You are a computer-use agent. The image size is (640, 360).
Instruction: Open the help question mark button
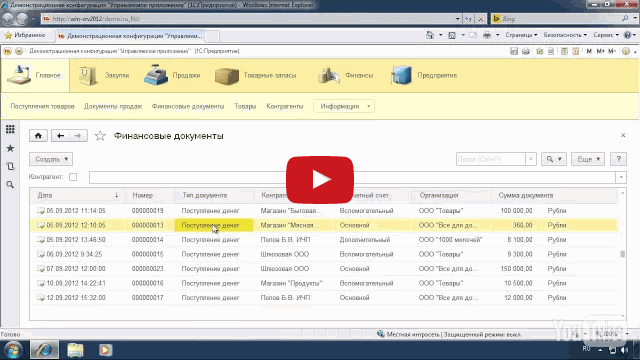tap(618, 159)
